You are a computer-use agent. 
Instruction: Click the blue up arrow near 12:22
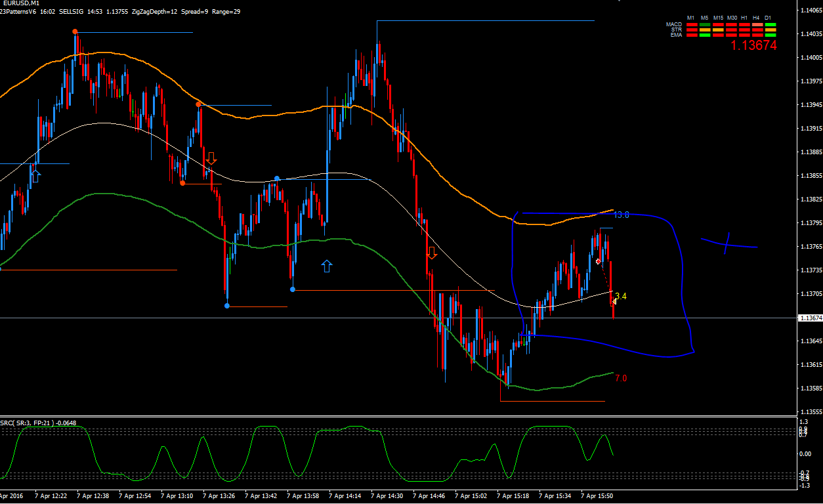tap(35, 175)
